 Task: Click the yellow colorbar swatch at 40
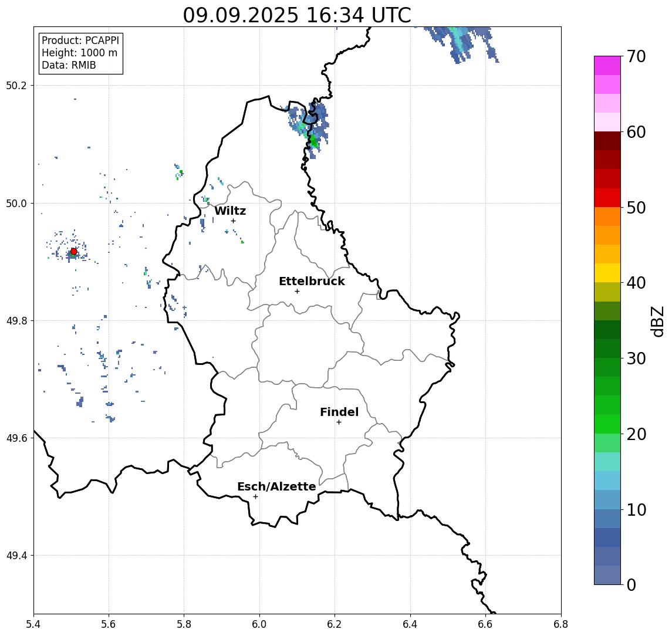pos(607,273)
